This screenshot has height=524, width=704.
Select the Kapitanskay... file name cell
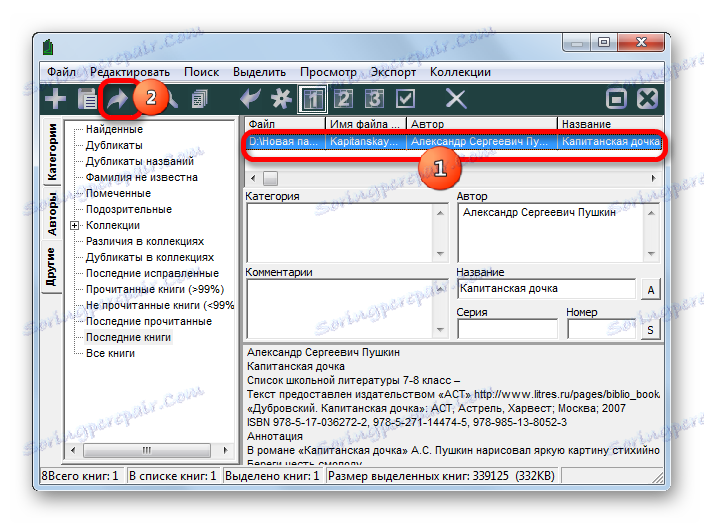(366, 142)
